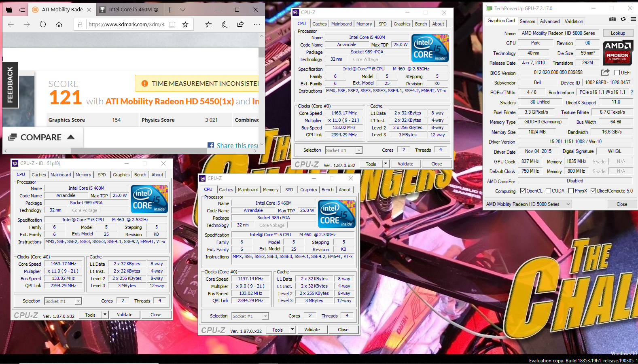Close the ATI Mobility Radeon tab
Image resolution: width=638 pixels, height=364 pixels.
click(89, 9)
